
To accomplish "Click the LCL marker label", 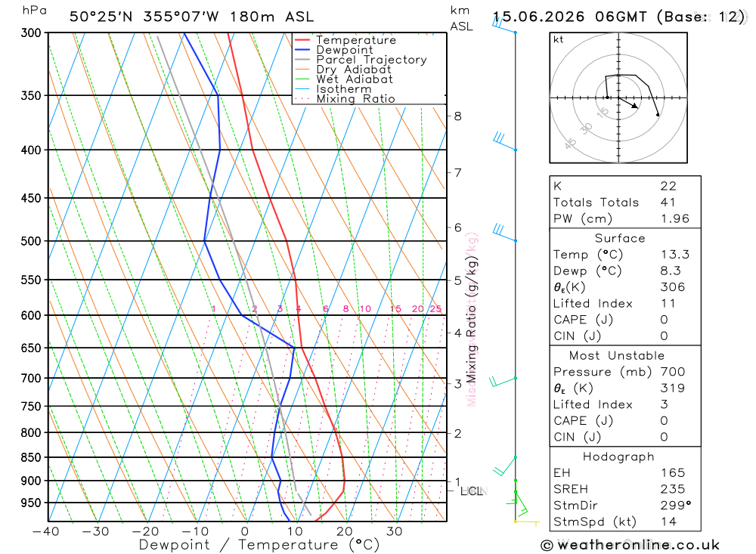I will click(x=472, y=491).
